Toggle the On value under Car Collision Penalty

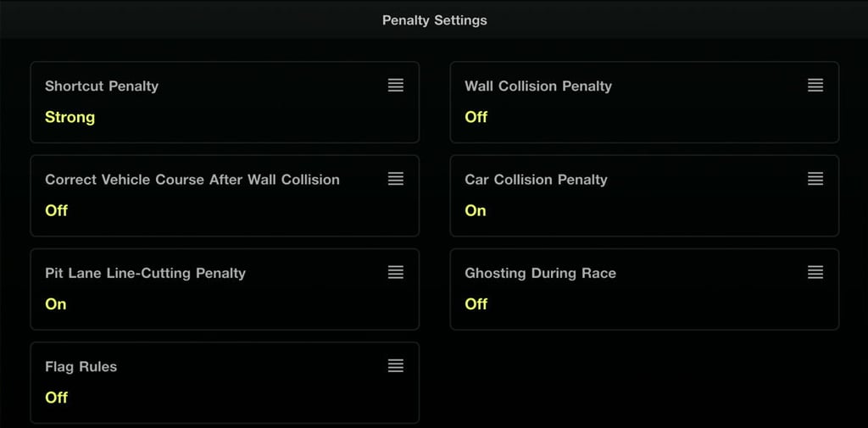click(x=476, y=210)
